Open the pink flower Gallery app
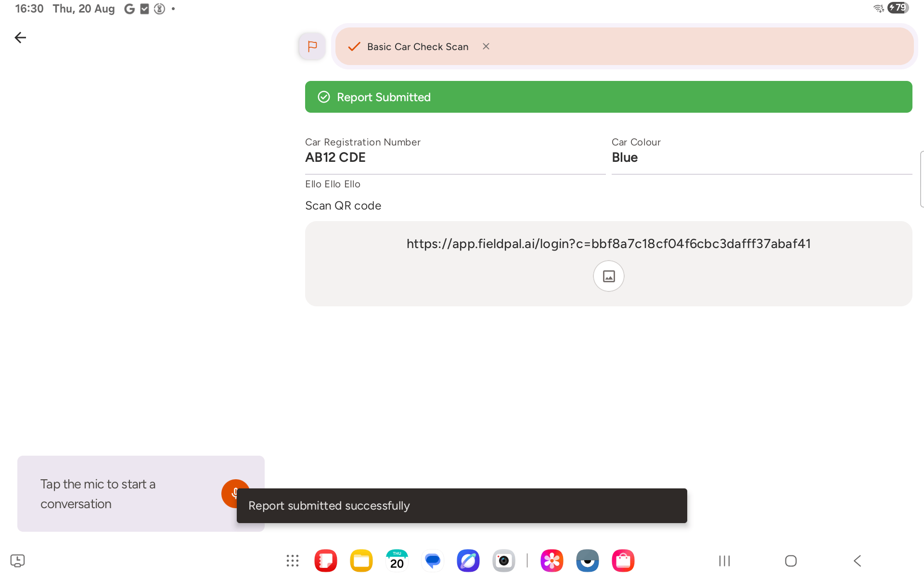Viewport: 924px width, 578px height. click(x=552, y=561)
